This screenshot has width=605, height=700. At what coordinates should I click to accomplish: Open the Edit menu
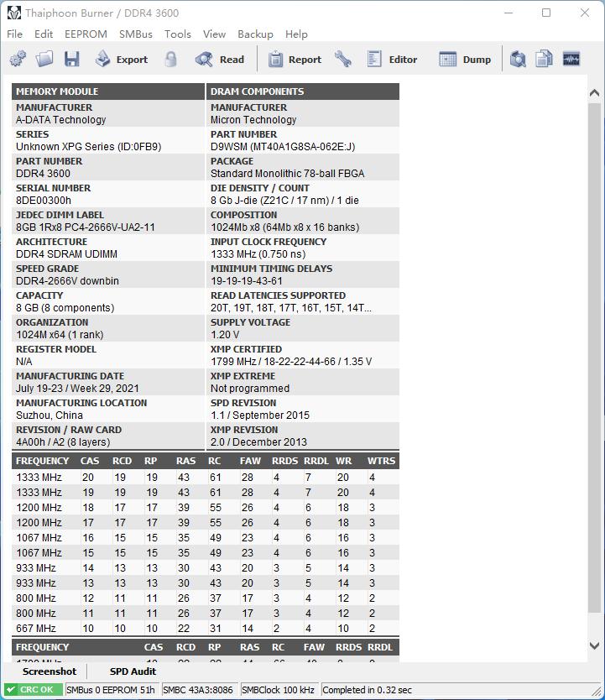[44, 34]
